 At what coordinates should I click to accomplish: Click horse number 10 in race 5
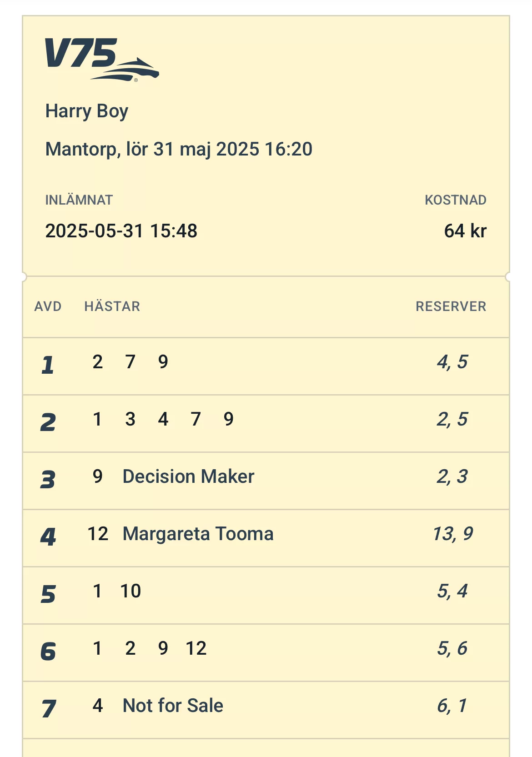coord(130,591)
